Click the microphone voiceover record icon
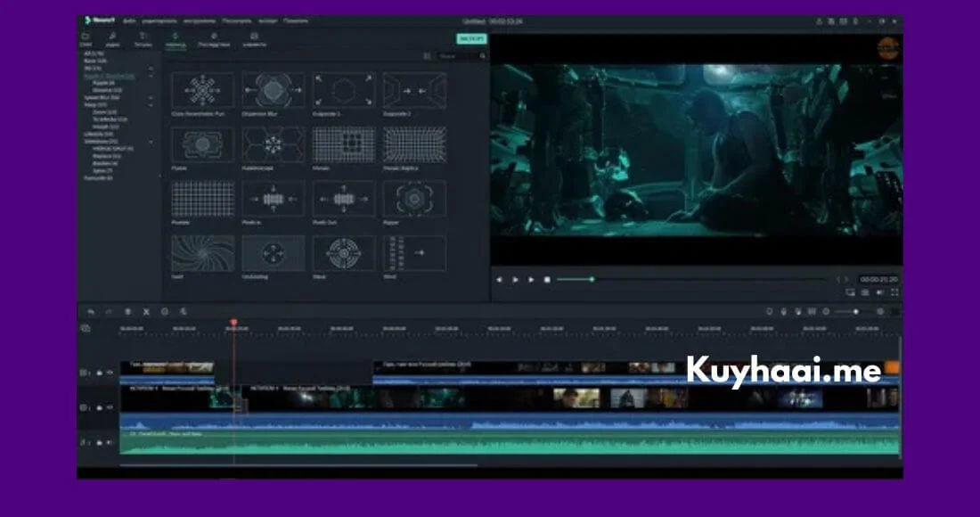The image size is (980, 517). pos(784,311)
